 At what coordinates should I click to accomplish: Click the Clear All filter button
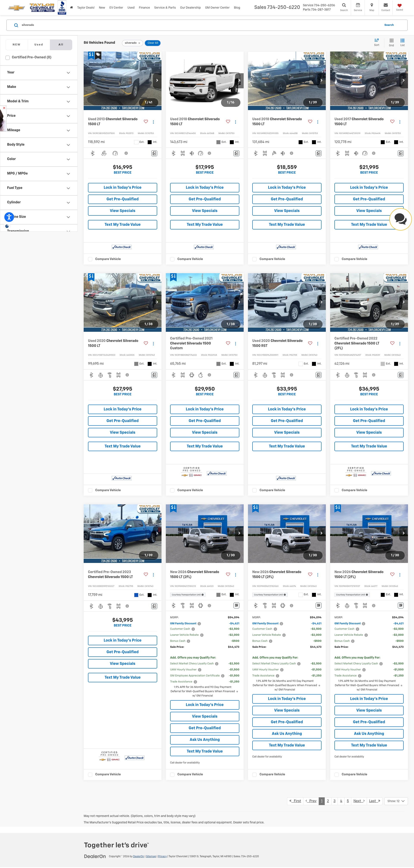[x=153, y=43]
